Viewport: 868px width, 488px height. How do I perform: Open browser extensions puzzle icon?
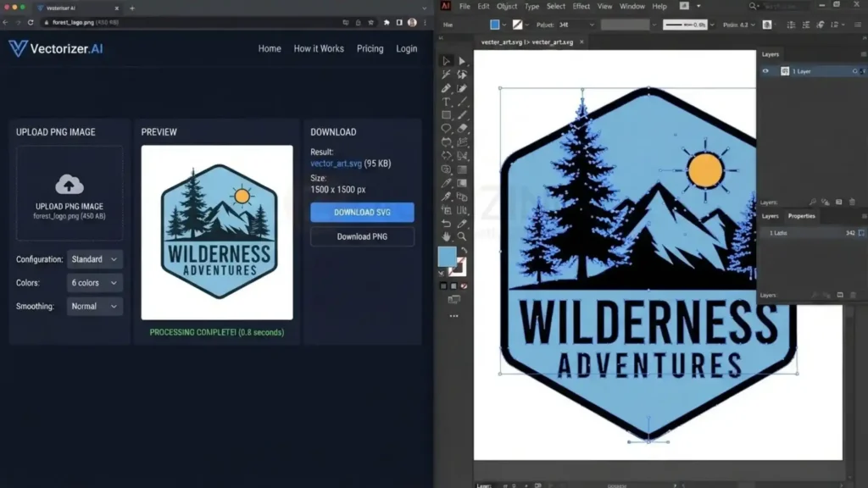tap(386, 23)
